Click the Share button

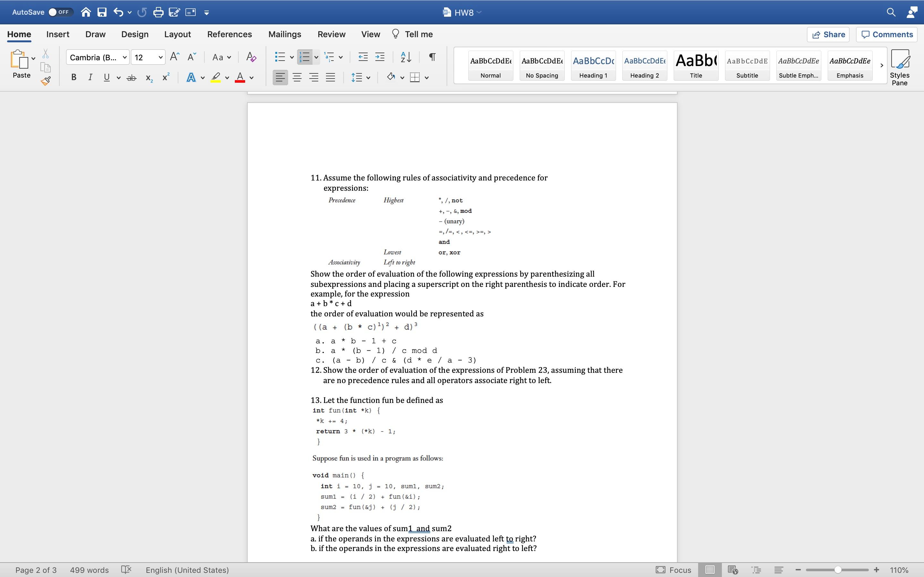pyautogui.click(x=829, y=35)
